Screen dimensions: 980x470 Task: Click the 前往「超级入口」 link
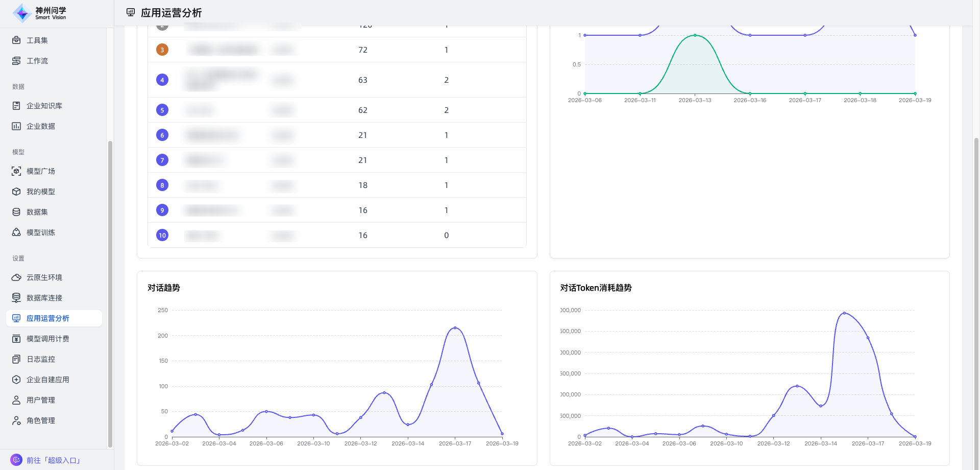54,460
